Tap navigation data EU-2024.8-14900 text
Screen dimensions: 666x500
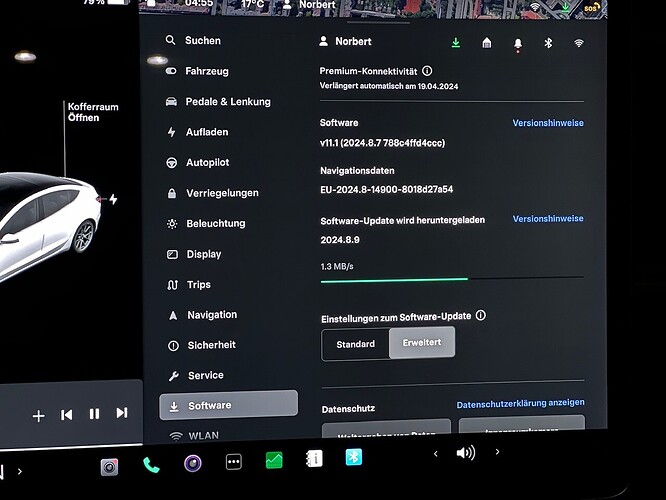[387, 189]
